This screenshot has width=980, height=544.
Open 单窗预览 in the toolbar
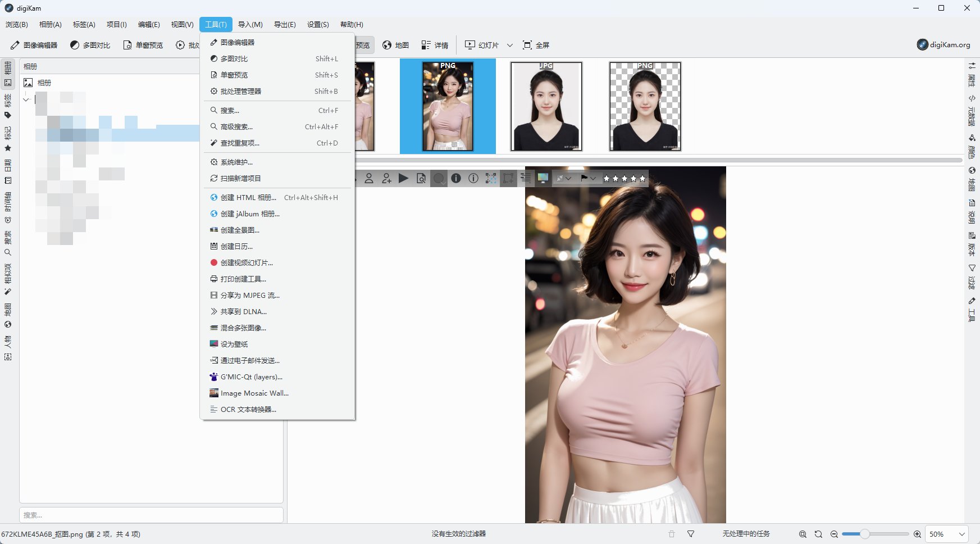143,45
